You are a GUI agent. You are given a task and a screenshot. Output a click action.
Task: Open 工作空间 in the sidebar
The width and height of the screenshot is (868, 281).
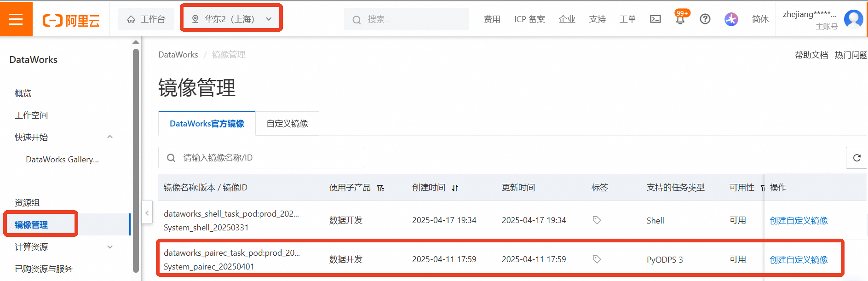pyautogui.click(x=31, y=115)
